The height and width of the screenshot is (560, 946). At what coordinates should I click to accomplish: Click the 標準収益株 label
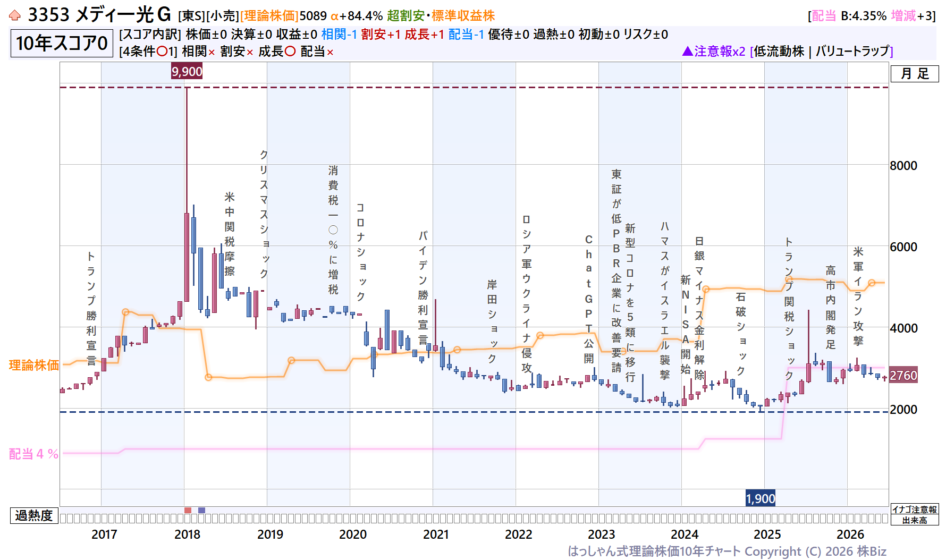coord(463,16)
